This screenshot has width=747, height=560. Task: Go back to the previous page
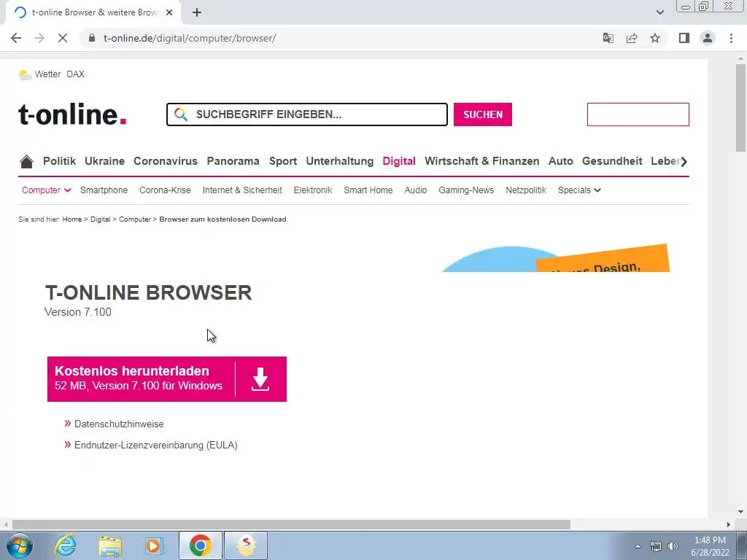[x=16, y=38]
